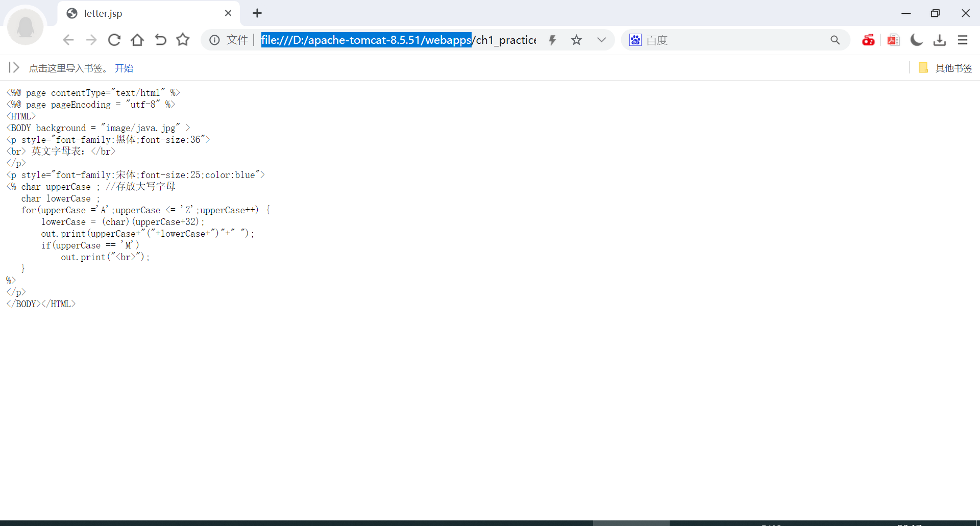Image resolution: width=980 pixels, height=526 pixels.
Task: Click the 文件 label in the address bar
Action: click(x=237, y=40)
